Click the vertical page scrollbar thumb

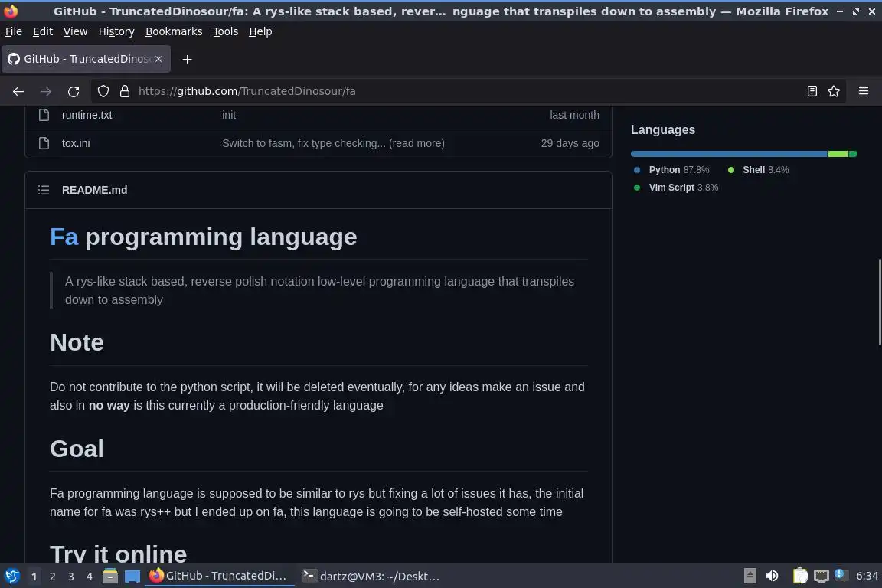click(879, 302)
